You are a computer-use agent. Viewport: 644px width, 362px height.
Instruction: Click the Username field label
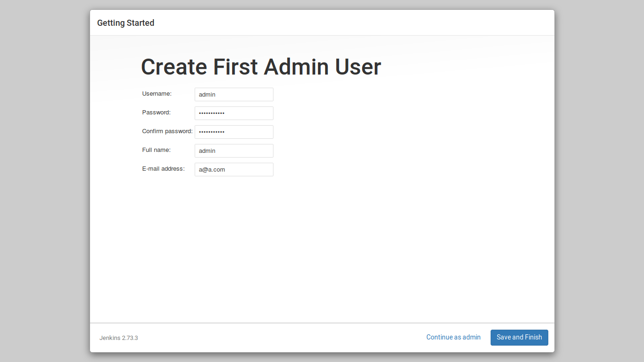(156, 93)
